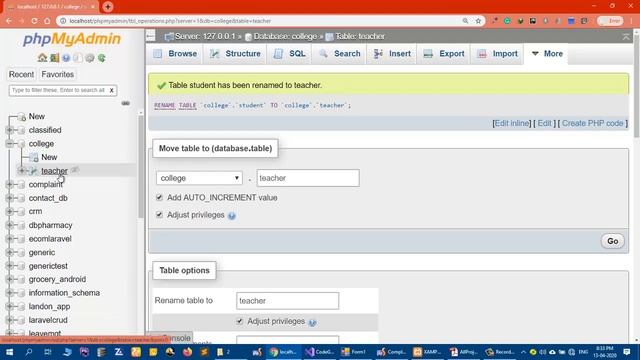Bookmark this page with the star icon
Viewport: 640px width, 360px height.
[x=478, y=21]
